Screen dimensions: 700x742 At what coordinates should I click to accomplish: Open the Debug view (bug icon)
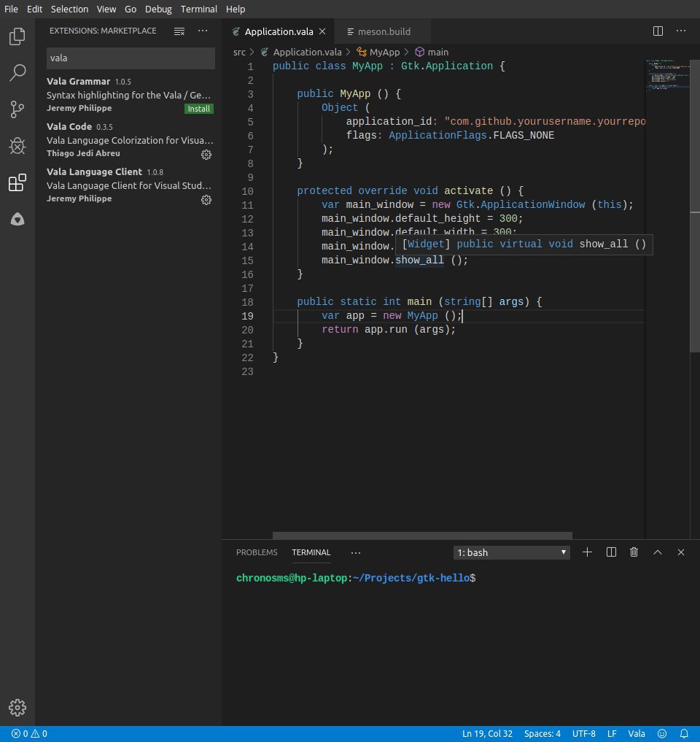tap(17, 146)
